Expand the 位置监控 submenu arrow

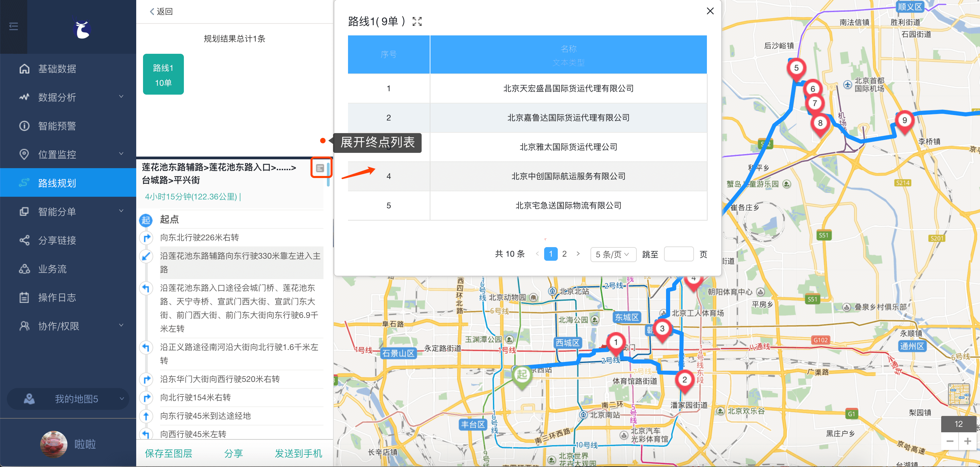(121, 154)
